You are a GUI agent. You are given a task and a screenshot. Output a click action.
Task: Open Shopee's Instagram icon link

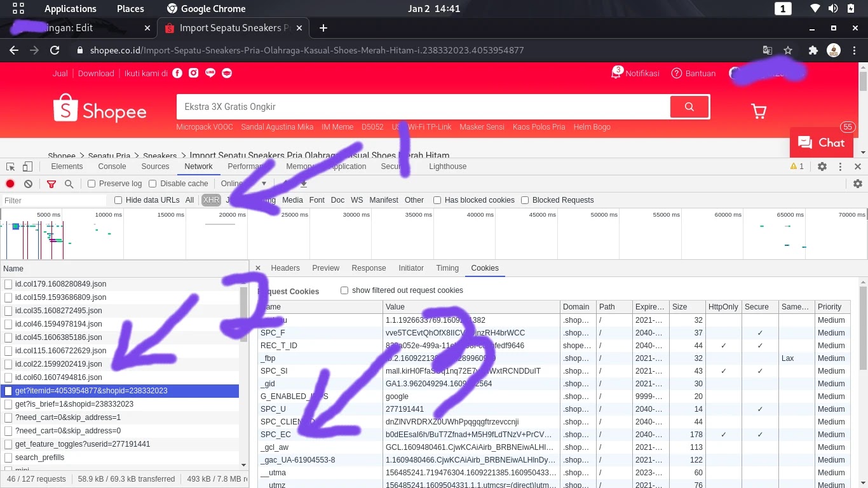coord(194,73)
